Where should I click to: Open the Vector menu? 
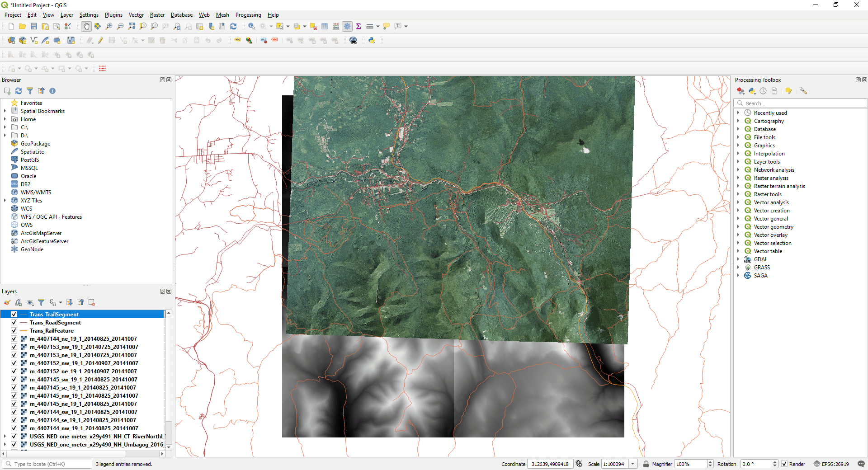pyautogui.click(x=136, y=15)
